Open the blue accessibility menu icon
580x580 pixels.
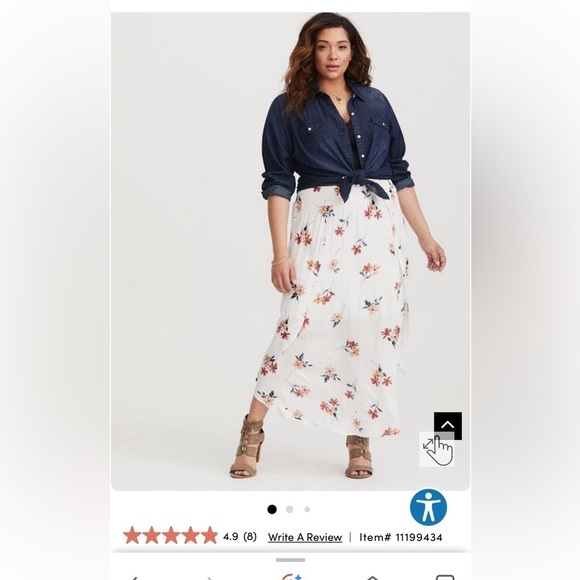click(428, 507)
